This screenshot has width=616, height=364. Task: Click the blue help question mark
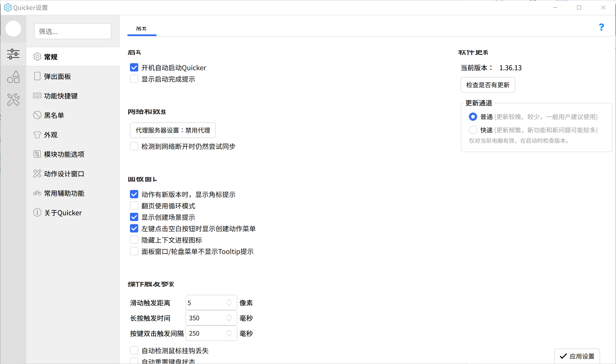601,27
